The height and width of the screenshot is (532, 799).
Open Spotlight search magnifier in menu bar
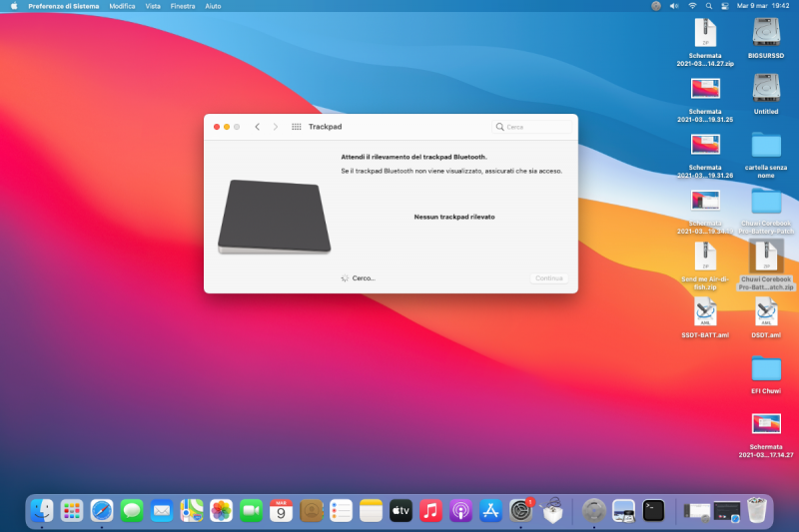(x=708, y=6)
